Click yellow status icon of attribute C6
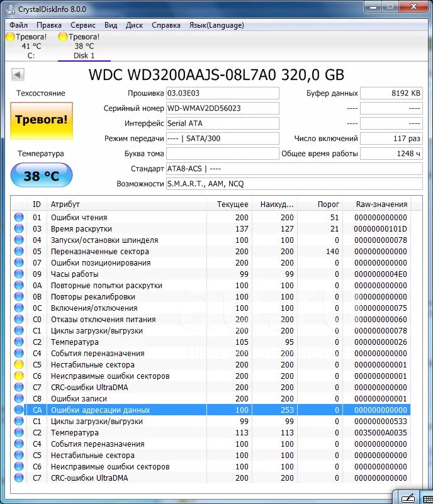 (x=19, y=376)
